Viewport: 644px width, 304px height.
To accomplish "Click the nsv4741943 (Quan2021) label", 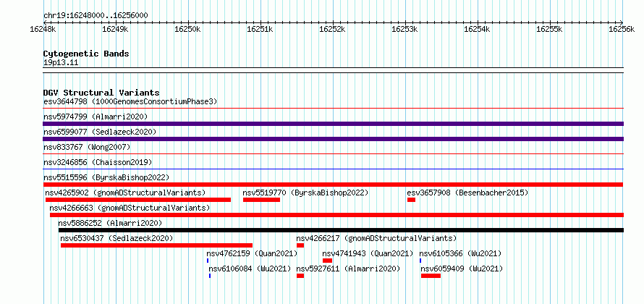I will pyautogui.click(x=368, y=253).
